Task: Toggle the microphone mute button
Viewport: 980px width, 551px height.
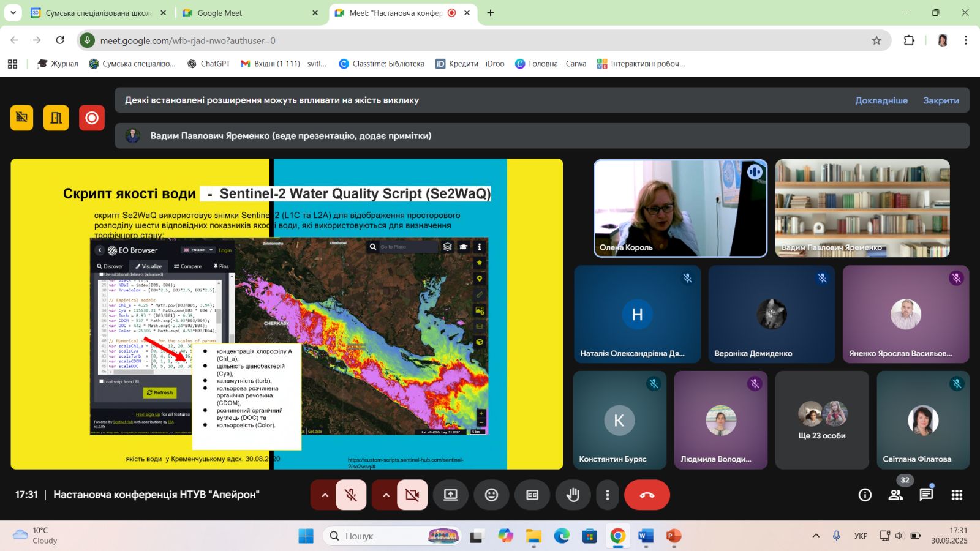Action: tap(351, 495)
